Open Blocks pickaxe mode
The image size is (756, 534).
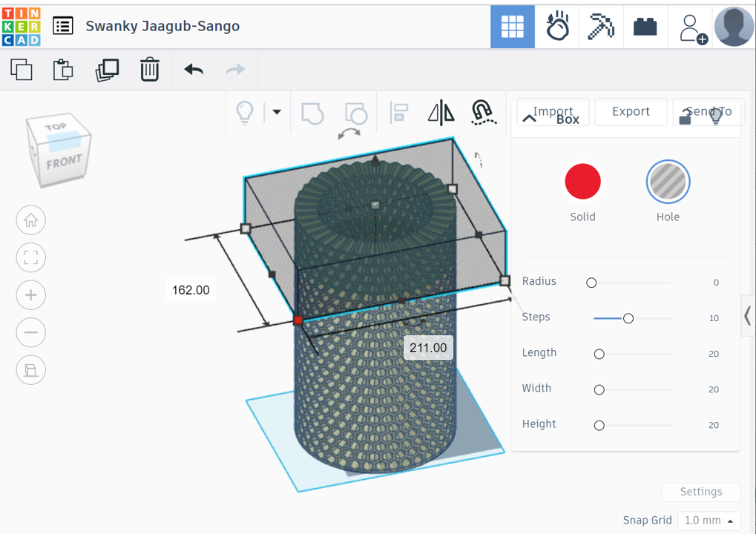click(601, 27)
